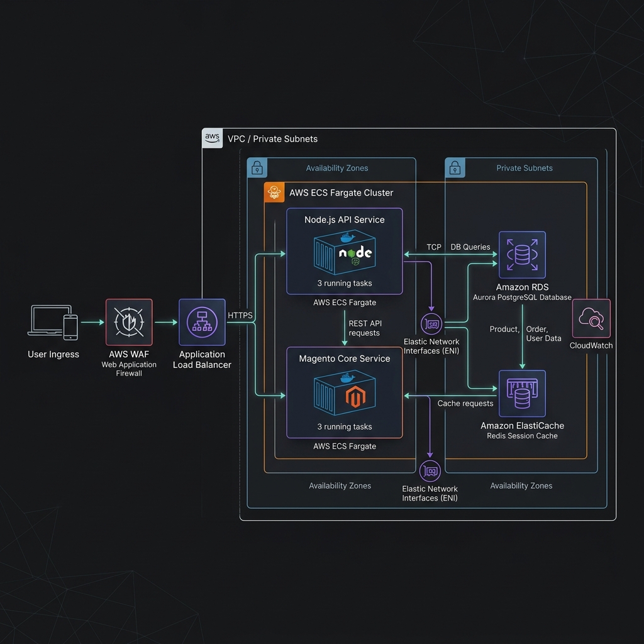
Task: Click the "AWS WAF" label
Action: point(129,354)
